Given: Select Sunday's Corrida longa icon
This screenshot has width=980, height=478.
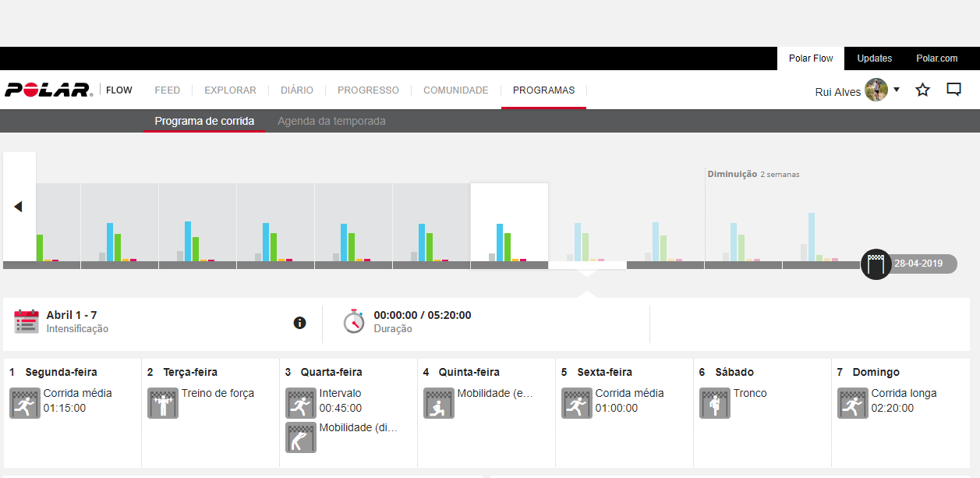Looking at the screenshot, I should pos(853,403).
